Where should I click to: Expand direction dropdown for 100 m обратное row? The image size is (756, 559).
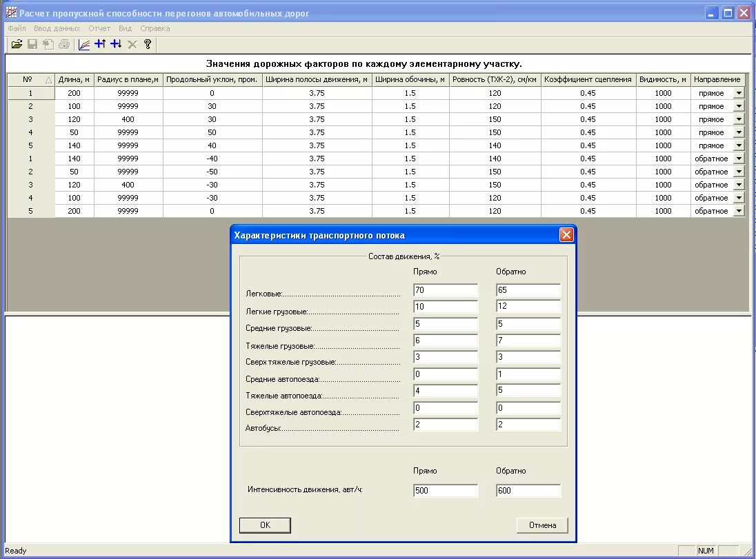point(739,198)
